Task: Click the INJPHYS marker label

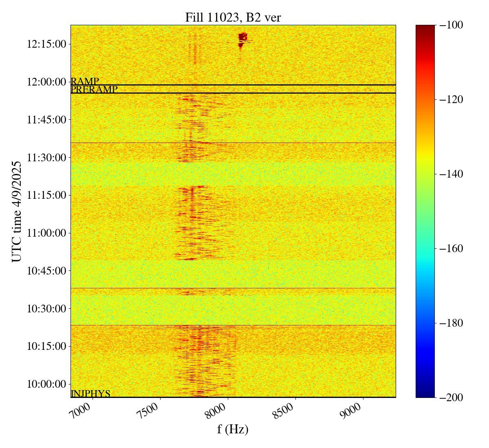Action: coord(90,393)
